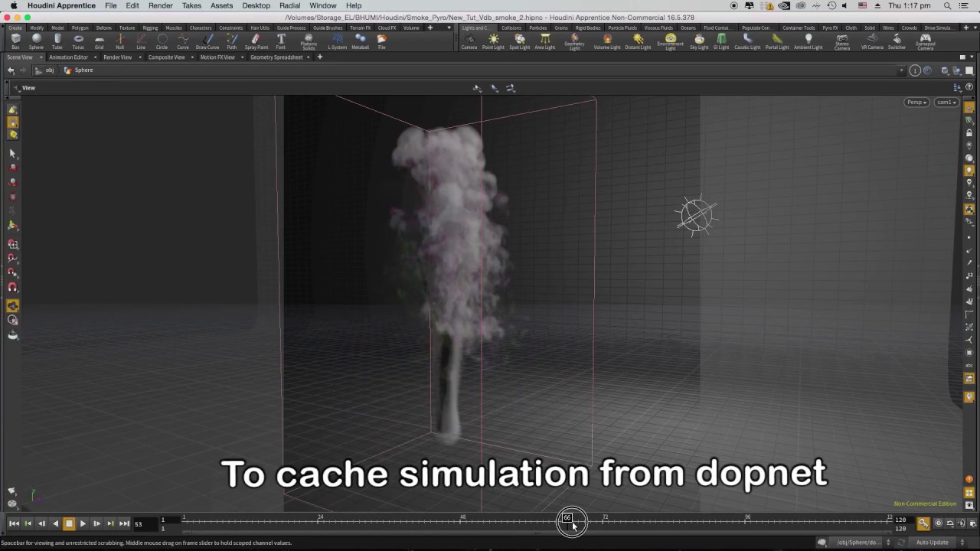Switch to the Particle Fluids shelf tab
980x551 pixels.
coord(622,28)
